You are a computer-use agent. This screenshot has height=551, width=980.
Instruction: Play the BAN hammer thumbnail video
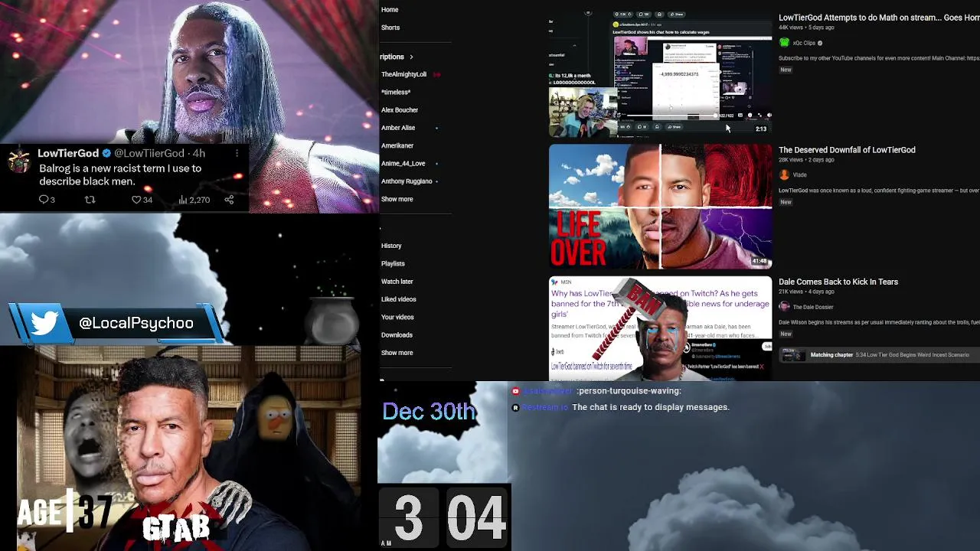click(660, 328)
